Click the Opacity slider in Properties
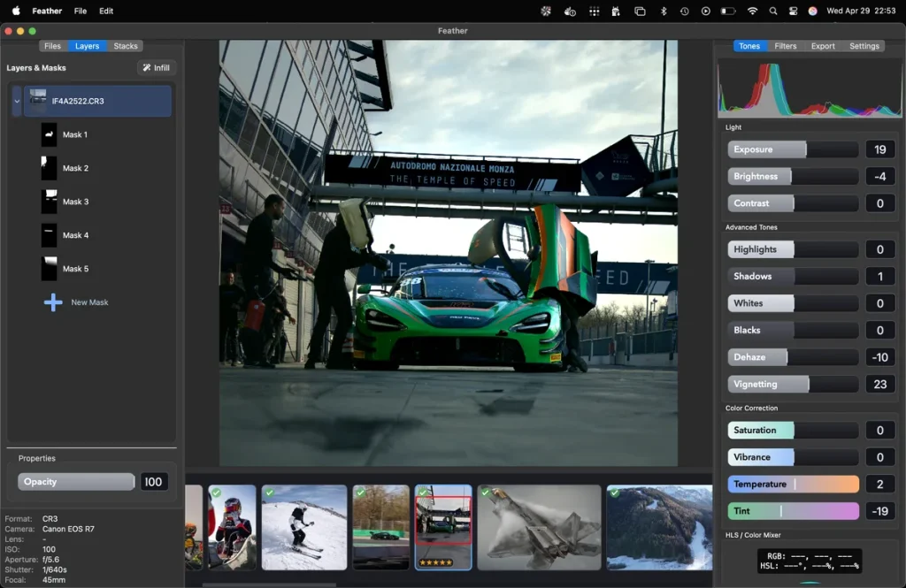Viewport: 906px width, 588px height. (x=76, y=482)
